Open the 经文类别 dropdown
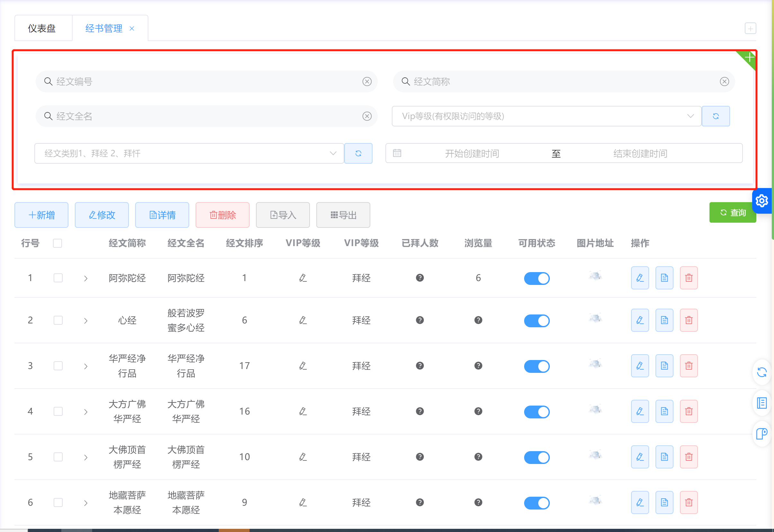The width and height of the screenshot is (774, 532). pyautogui.click(x=189, y=153)
